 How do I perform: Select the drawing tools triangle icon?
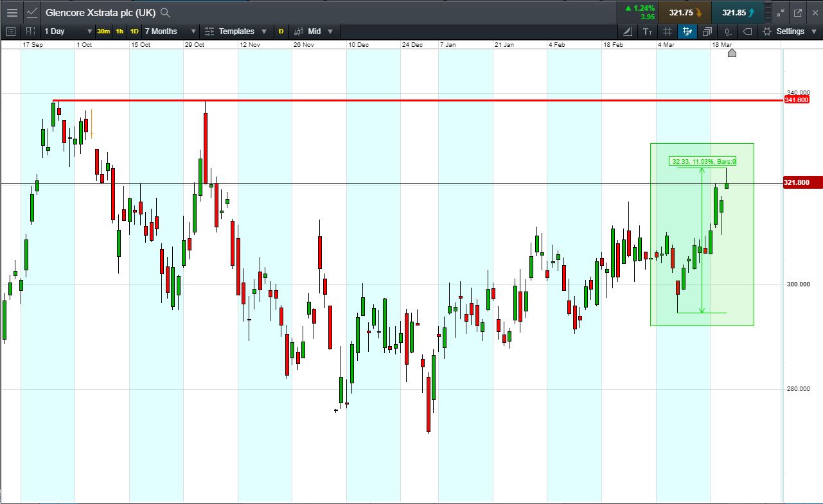tap(628, 31)
